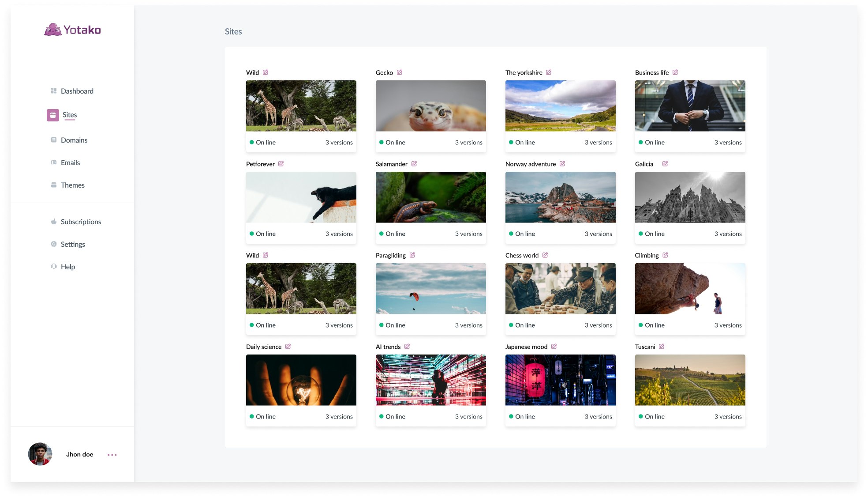
Task: Click '3 versions' on the Tuscani card
Action: (728, 417)
